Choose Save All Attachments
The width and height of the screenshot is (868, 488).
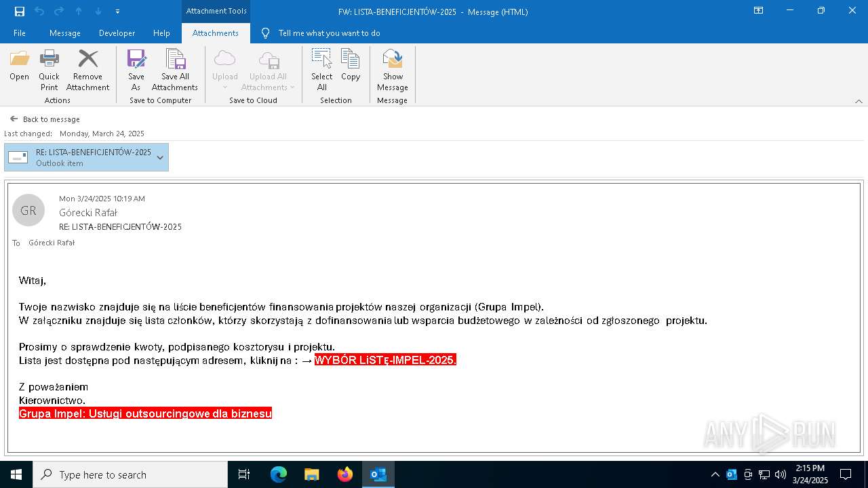(175, 70)
